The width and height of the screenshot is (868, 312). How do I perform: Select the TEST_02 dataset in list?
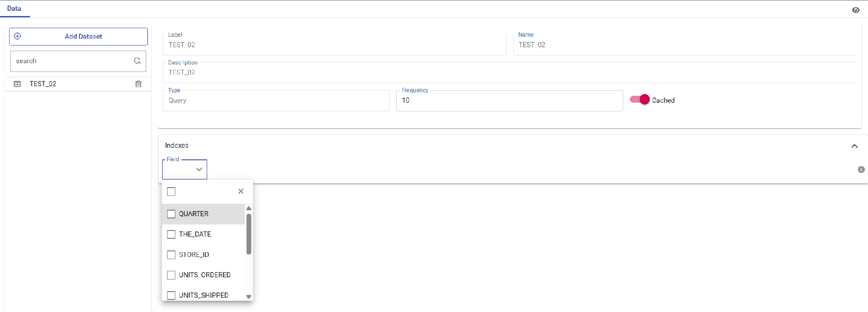78,84
